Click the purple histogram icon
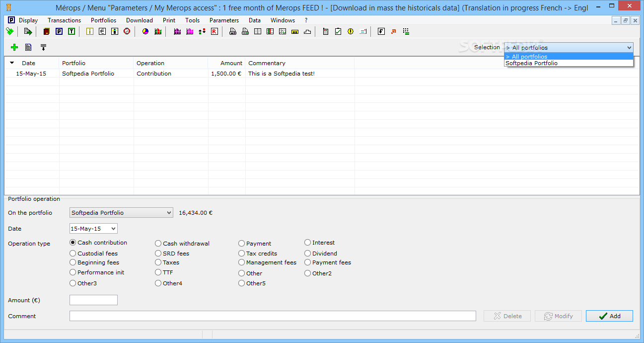The height and width of the screenshot is (343, 644). coord(177,31)
